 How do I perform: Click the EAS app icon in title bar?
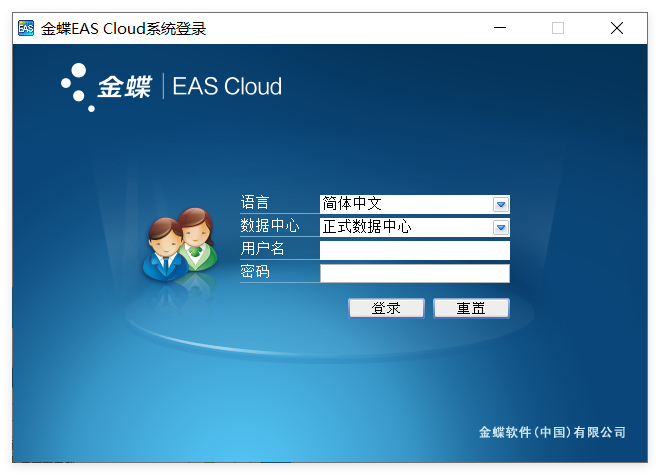[26, 28]
